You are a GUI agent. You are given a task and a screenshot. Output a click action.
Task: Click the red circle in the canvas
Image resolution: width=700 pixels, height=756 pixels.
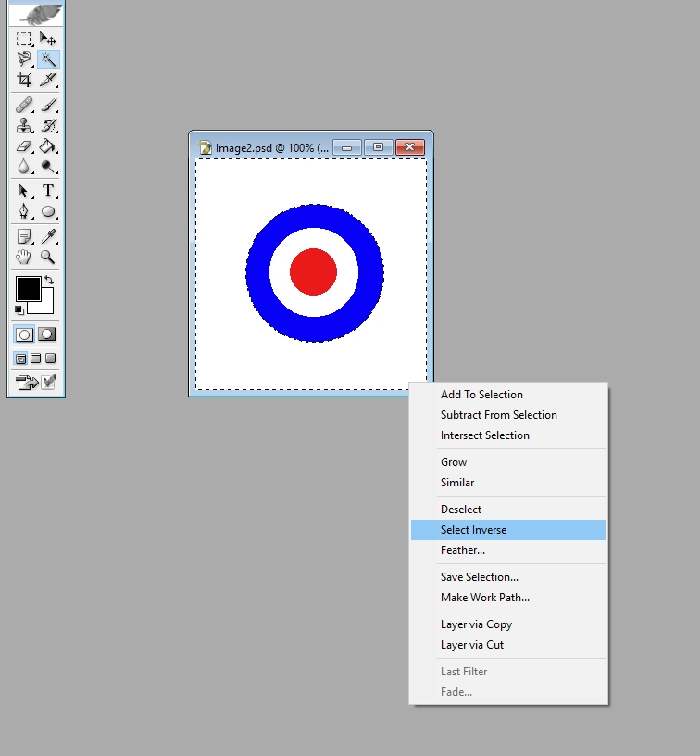coord(313,272)
